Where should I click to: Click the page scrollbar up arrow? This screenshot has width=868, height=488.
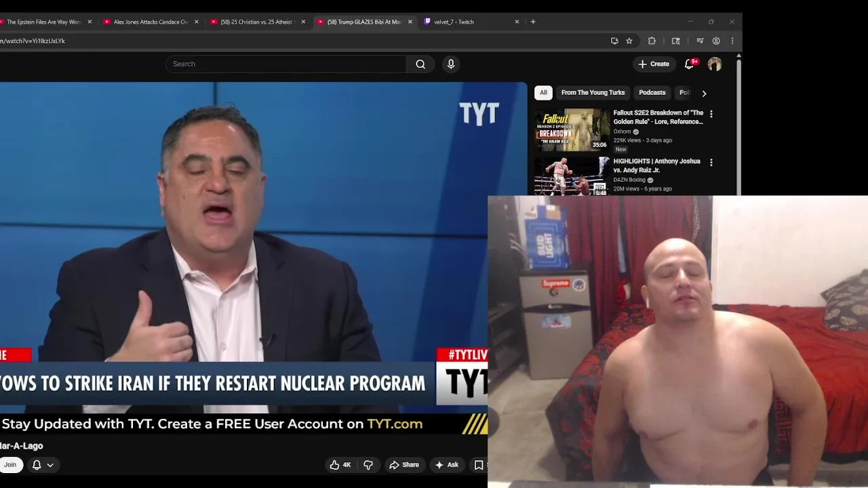point(738,56)
